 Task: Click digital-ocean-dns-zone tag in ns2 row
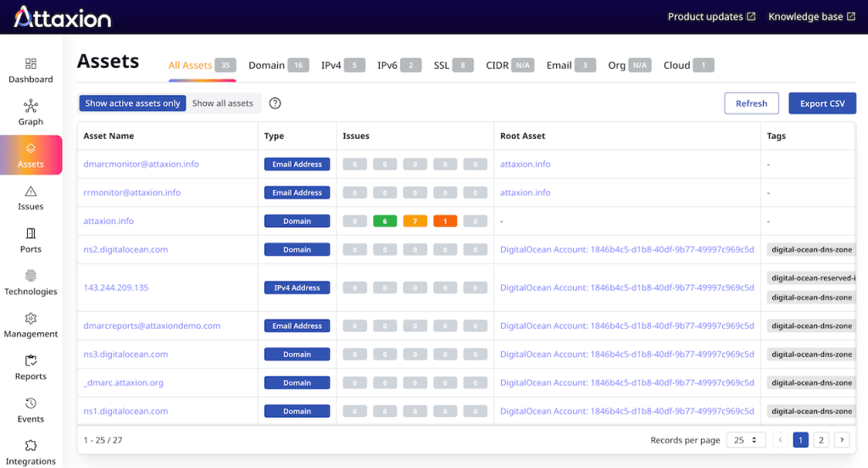point(811,249)
